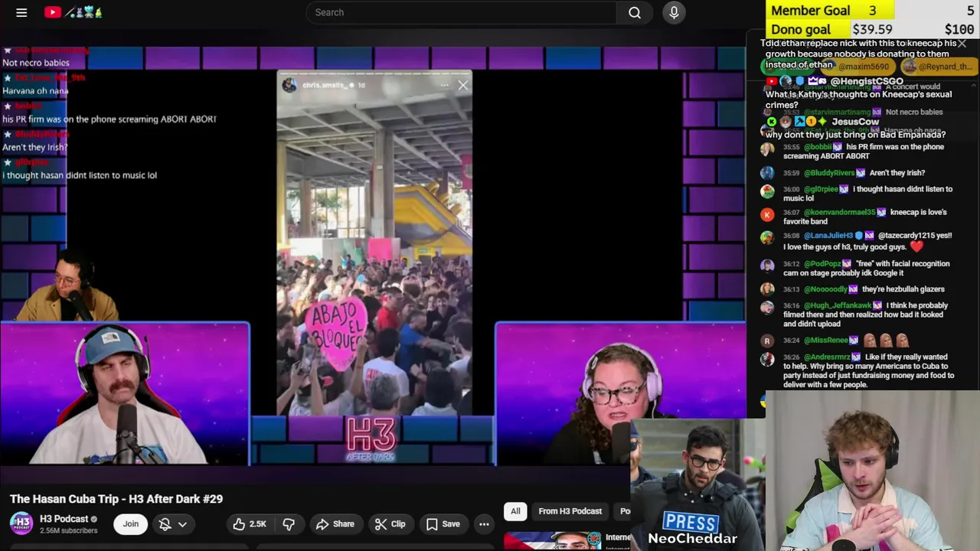This screenshot has width=980, height=551.
Task: Open the story's three-dot options
Action: pos(445,85)
